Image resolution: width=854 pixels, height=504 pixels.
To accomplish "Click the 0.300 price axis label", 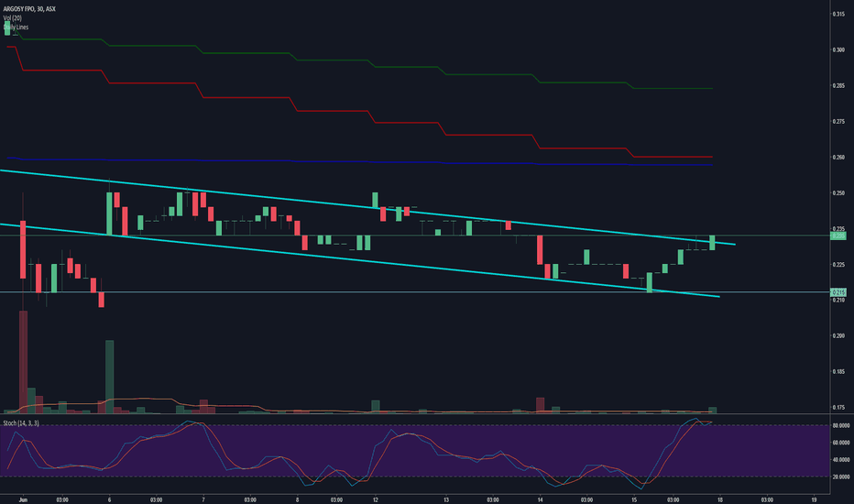I will click(838, 49).
